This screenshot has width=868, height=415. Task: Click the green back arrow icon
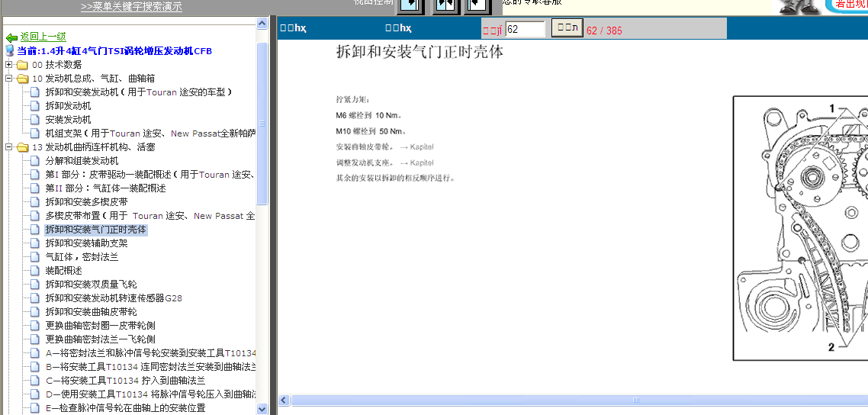tap(11, 37)
